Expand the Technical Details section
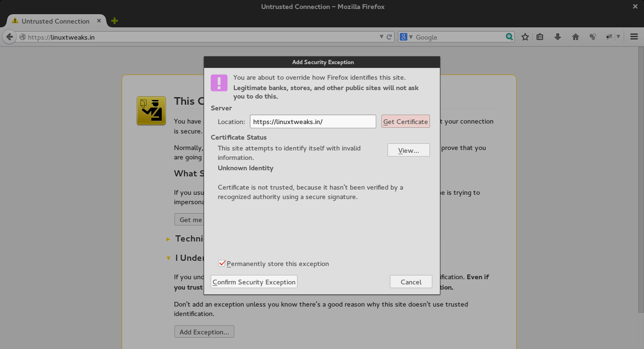This screenshot has width=644, height=349. click(x=168, y=239)
